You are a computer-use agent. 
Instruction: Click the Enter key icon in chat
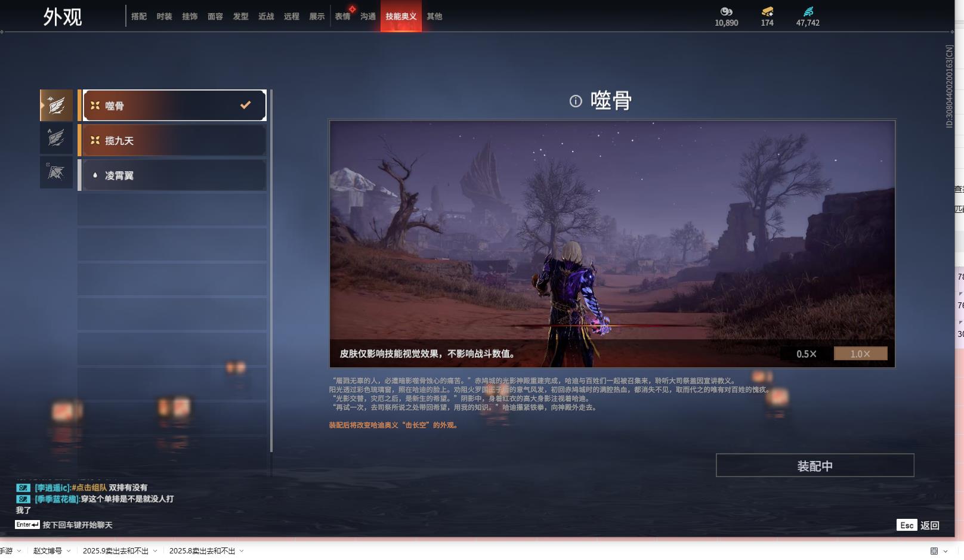[x=27, y=525]
